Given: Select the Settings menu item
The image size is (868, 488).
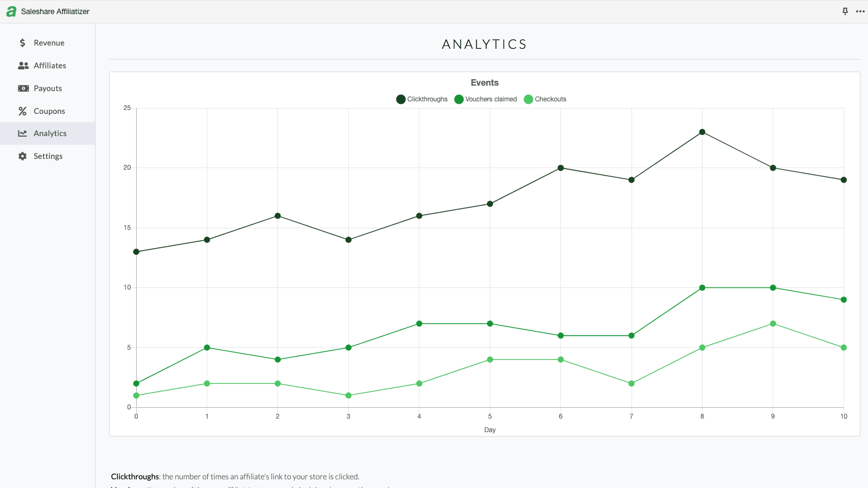Looking at the screenshot, I should (x=48, y=156).
